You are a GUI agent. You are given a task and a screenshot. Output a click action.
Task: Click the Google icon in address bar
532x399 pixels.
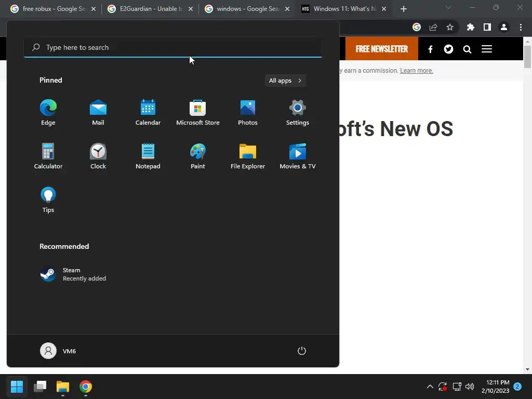[417, 27]
